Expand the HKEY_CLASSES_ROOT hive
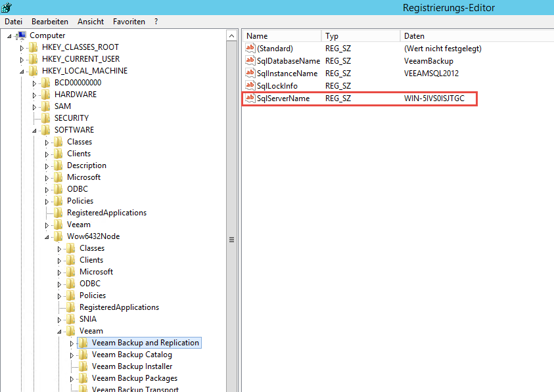The height and width of the screenshot is (392, 554). pos(22,48)
